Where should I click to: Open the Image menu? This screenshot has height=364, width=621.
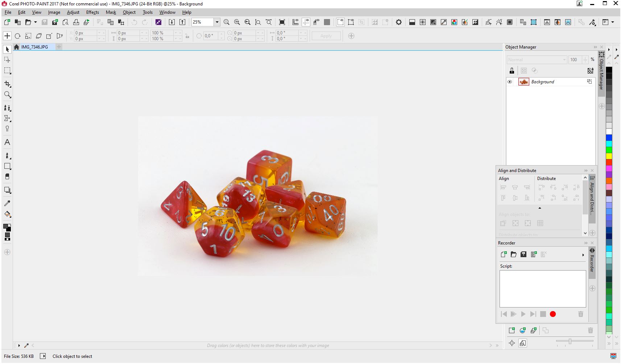coord(54,12)
